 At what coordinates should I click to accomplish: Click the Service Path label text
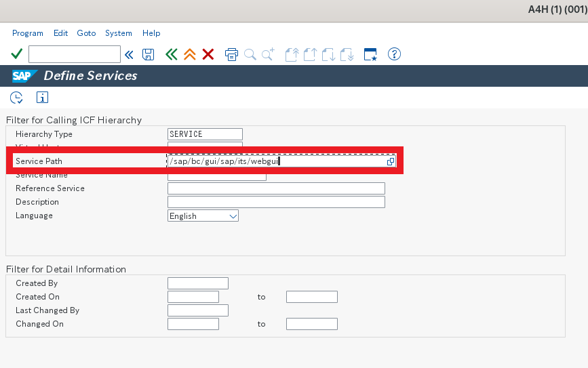39,161
